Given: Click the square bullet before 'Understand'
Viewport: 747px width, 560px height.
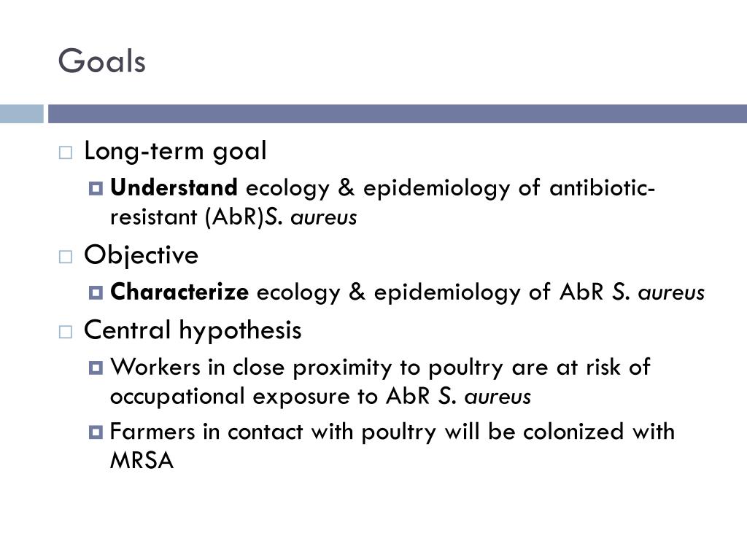Looking at the screenshot, I should [96, 189].
